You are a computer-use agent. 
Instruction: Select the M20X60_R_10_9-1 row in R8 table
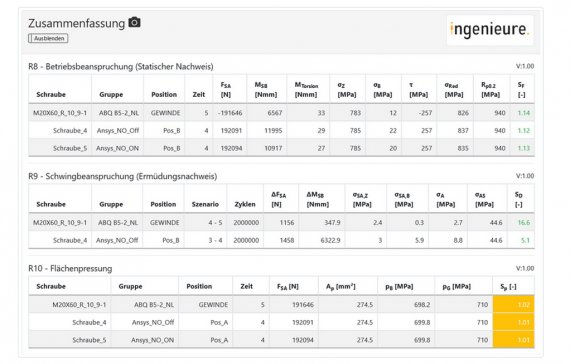coord(281,113)
